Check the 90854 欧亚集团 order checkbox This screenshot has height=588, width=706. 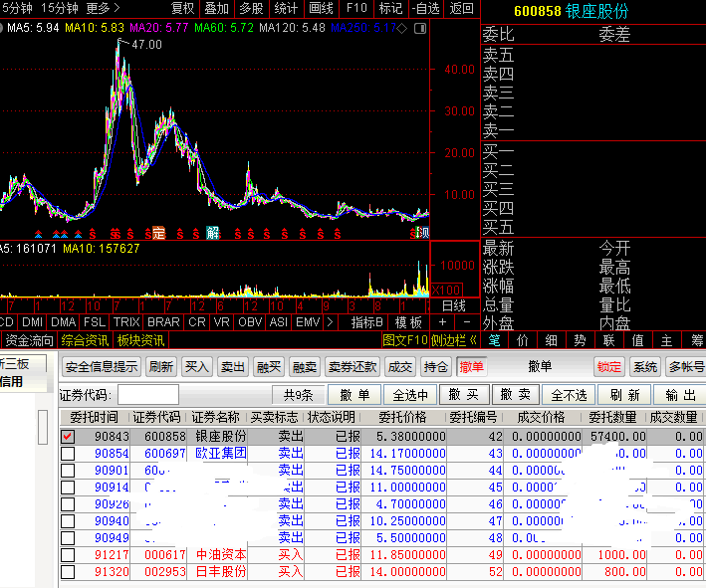click(x=68, y=454)
